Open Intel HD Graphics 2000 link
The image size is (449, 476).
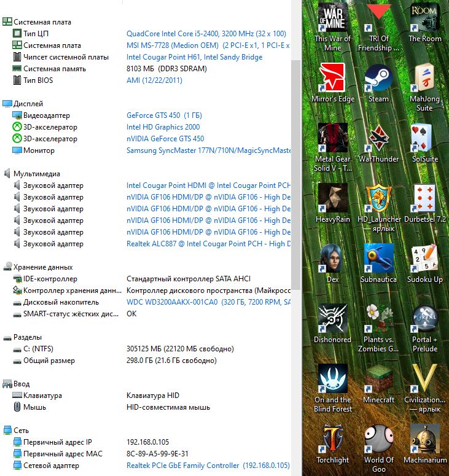click(x=163, y=127)
